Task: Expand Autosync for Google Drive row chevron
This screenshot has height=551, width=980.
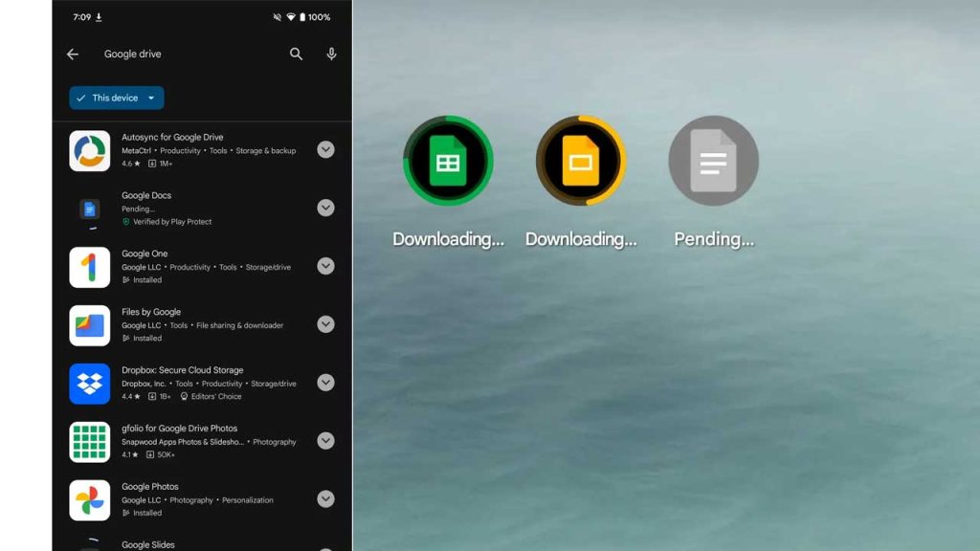Action: (x=325, y=150)
